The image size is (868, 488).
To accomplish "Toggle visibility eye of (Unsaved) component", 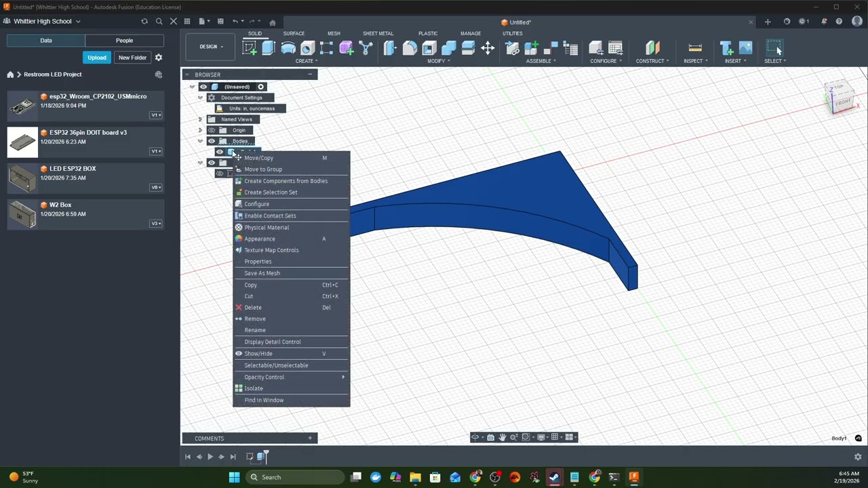I will [203, 87].
